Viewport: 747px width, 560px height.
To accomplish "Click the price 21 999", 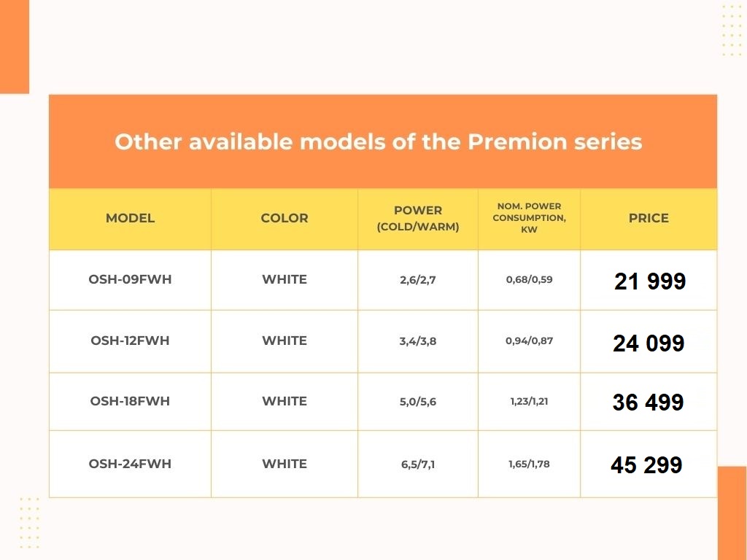I will point(650,281).
